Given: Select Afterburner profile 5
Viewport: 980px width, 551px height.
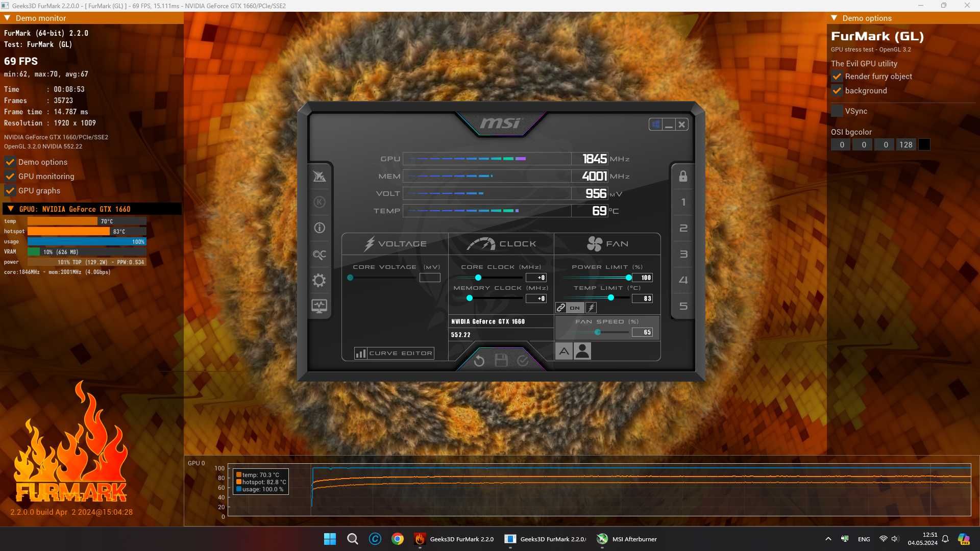Looking at the screenshot, I should [x=683, y=306].
